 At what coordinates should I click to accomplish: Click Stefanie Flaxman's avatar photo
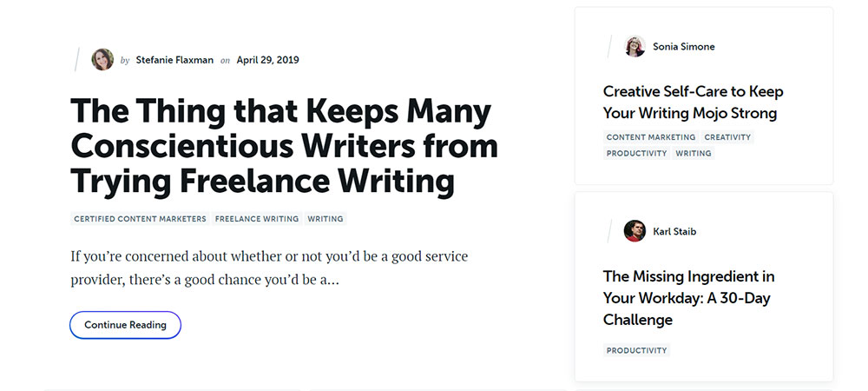(x=102, y=59)
